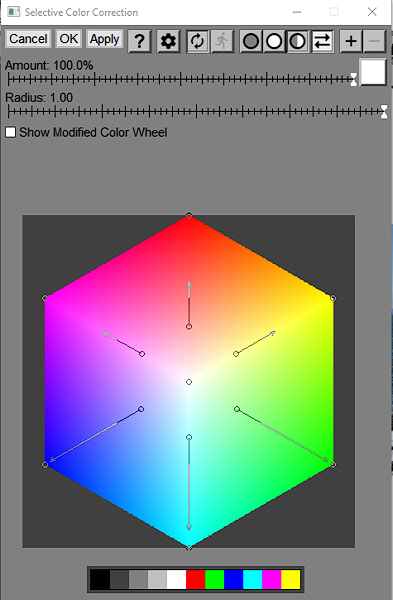The height and width of the screenshot is (600, 393).
Task: Pick the medium gray palette swatch
Action: 139,579
